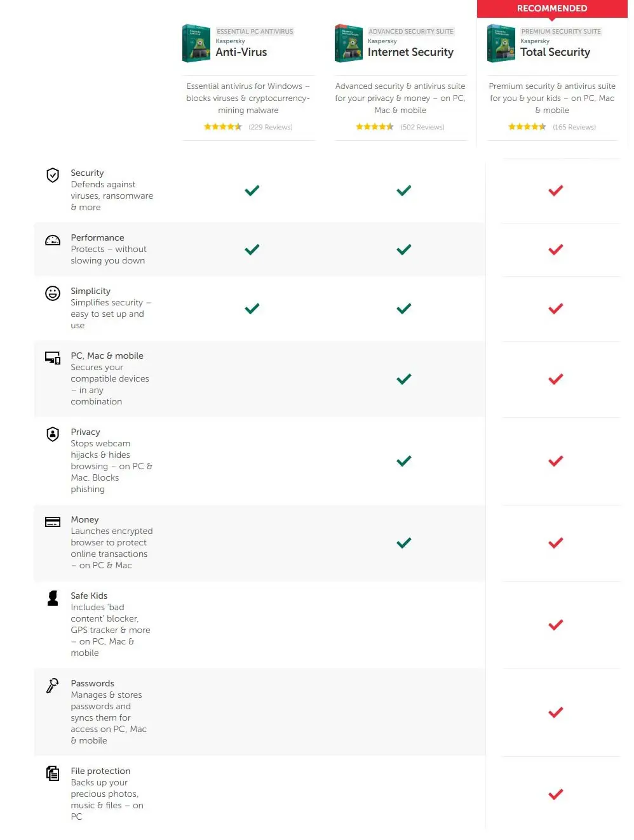Click the Total Security product box image
The height and width of the screenshot is (840, 634).
[501, 43]
